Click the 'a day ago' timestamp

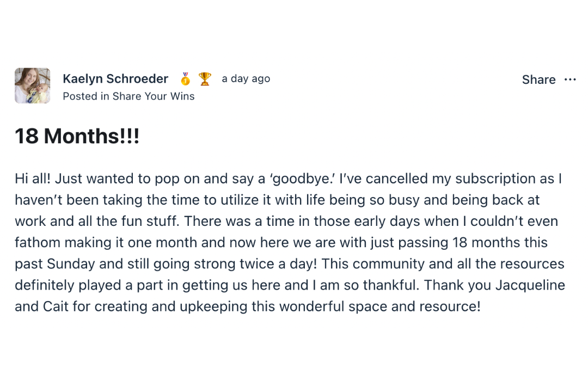coord(246,79)
